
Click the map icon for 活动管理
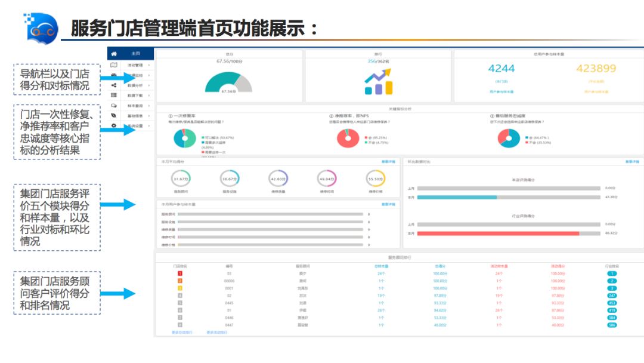click(114, 65)
